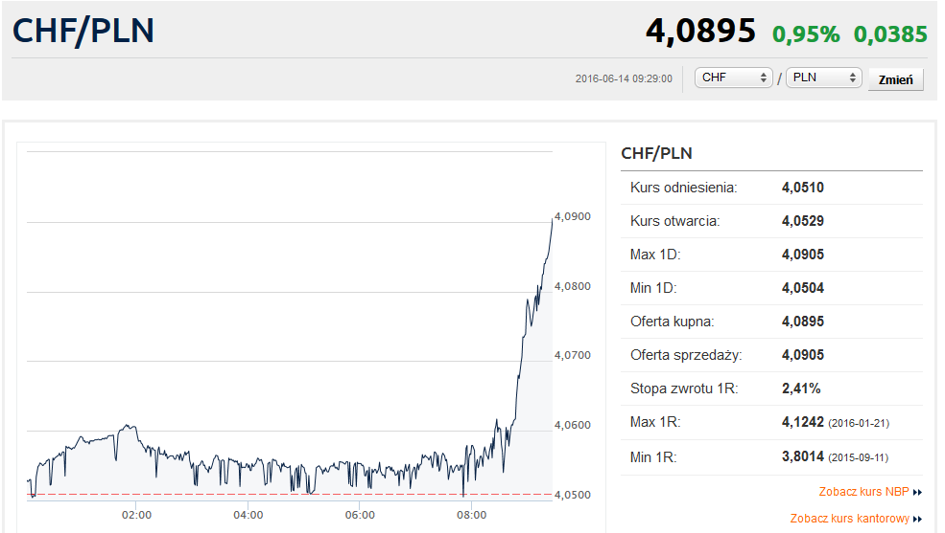Image resolution: width=945 pixels, height=533 pixels.
Task: Click the Oferta kupna label
Action: click(x=672, y=321)
